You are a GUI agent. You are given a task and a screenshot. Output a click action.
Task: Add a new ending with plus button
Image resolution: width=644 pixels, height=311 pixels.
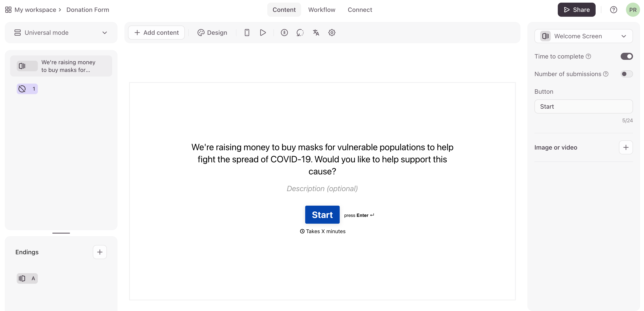(x=100, y=252)
